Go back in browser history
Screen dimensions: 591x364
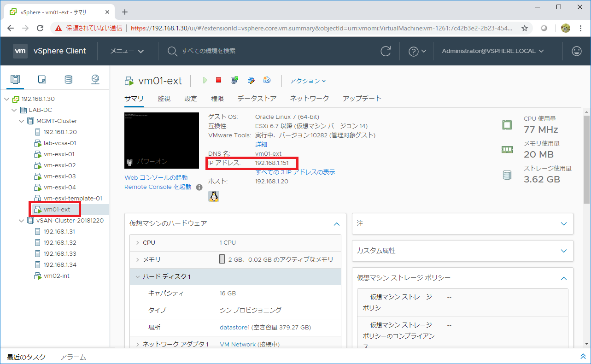coord(11,28)
